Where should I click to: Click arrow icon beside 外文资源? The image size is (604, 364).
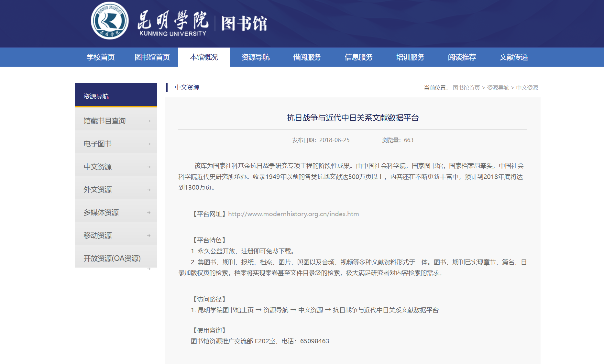coord(148,190)
